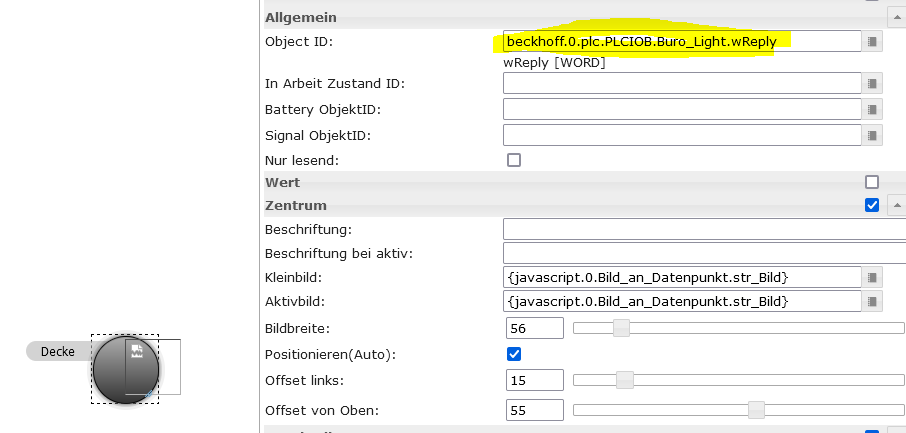The image size is (906, 433).
Task: Click the Offset links value box
Action: click(x=535, y=380)
